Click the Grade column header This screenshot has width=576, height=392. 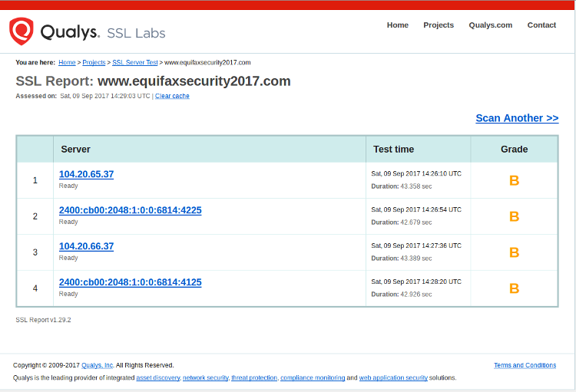pos(514,149)
